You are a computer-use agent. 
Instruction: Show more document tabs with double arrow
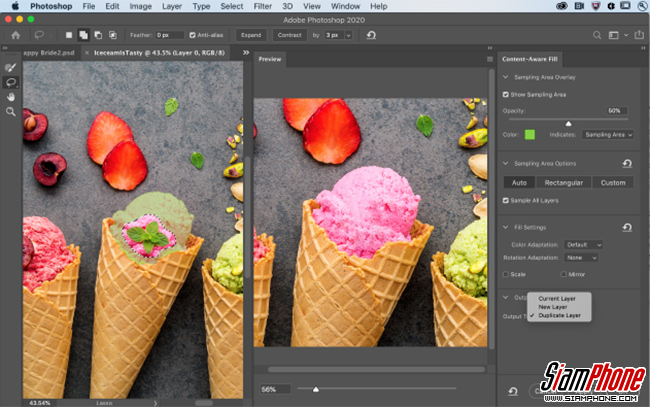tap(246, 53)
